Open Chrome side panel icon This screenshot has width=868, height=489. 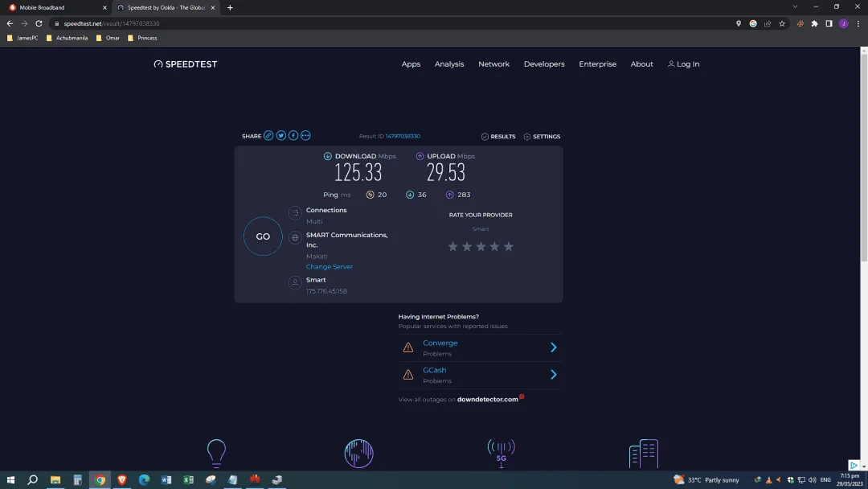click(829, 23)
